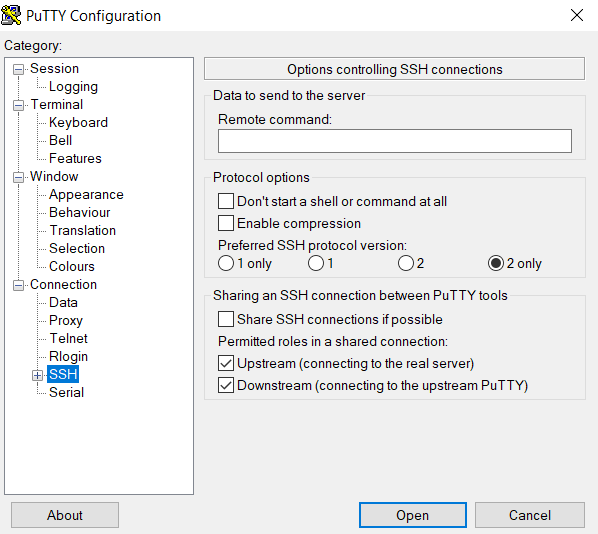Viewport: 598px width, 534px height.
Task: Open the Selection category
Action: click(x=77, y=248)
